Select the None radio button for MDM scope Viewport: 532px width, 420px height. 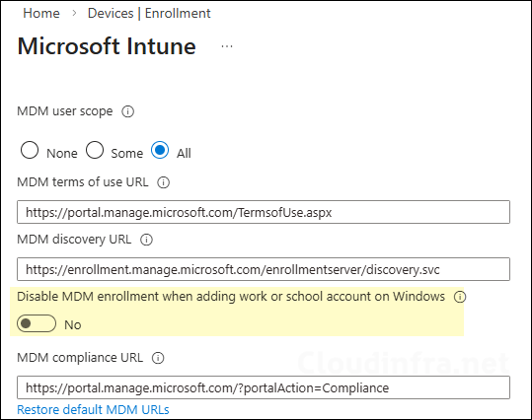30,150
